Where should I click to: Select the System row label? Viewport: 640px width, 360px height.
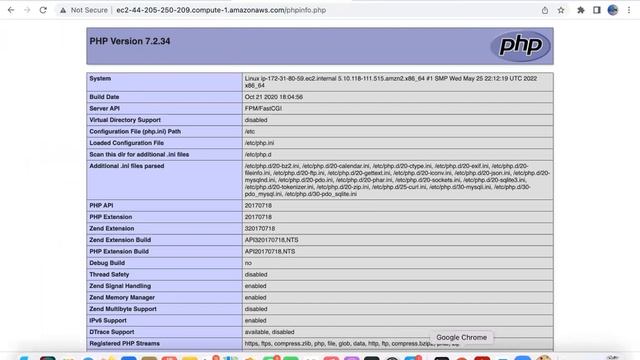(100, 78)
